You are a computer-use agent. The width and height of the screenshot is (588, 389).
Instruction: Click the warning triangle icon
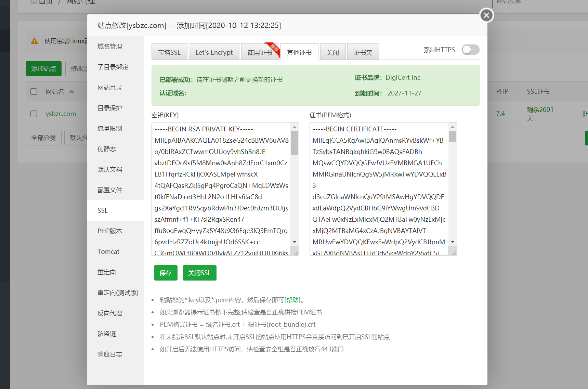tap(35, 41)
